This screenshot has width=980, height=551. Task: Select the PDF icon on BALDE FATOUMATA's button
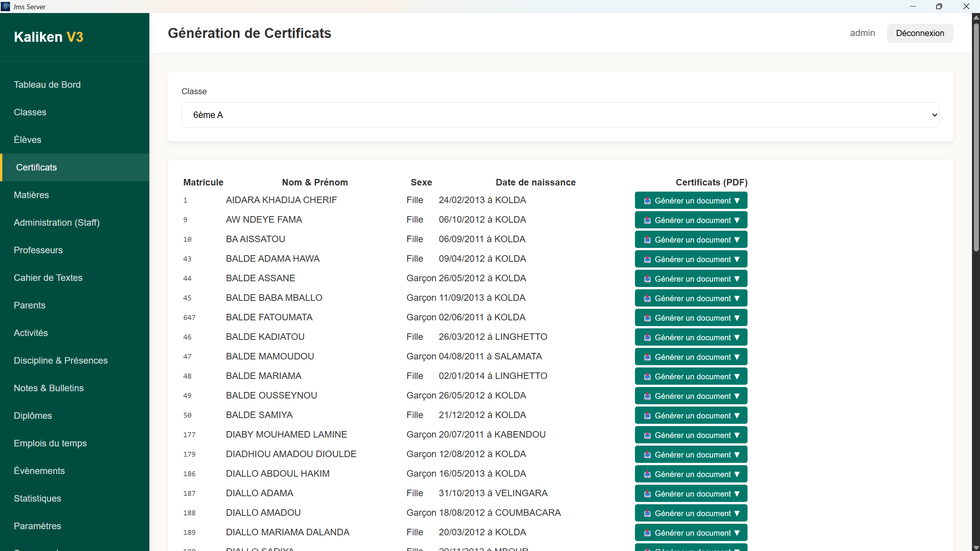point(648,318)
